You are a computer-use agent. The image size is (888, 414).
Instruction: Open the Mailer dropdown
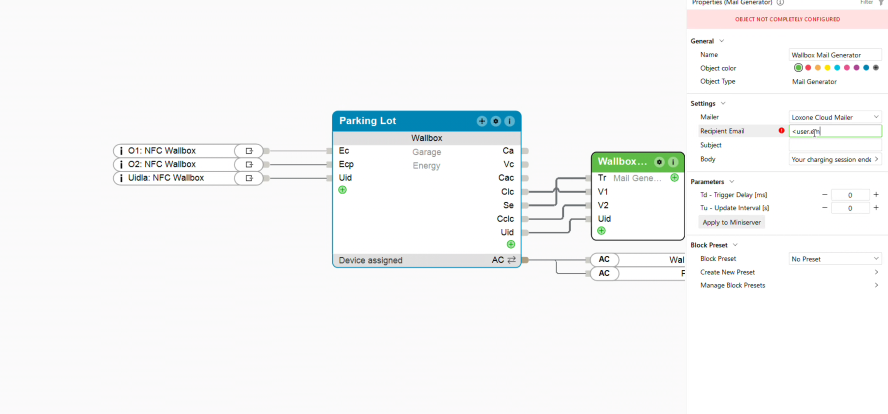835,117
